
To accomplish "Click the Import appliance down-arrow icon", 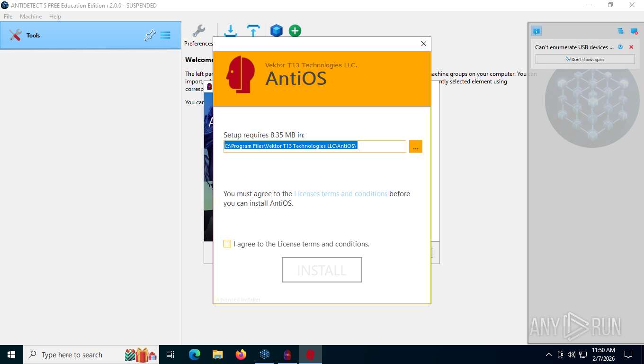I will [230, 31].
